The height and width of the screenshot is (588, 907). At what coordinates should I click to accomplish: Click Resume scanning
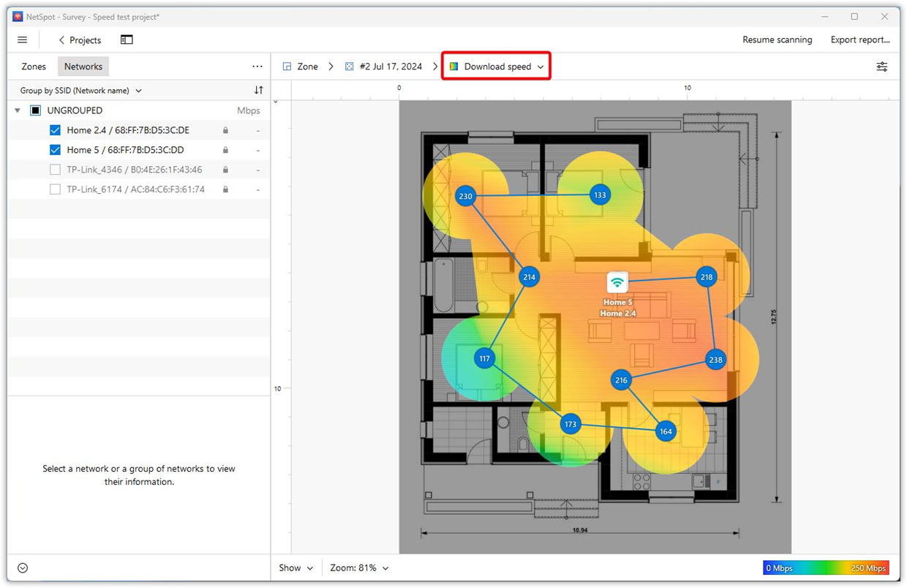pos(777,39)
